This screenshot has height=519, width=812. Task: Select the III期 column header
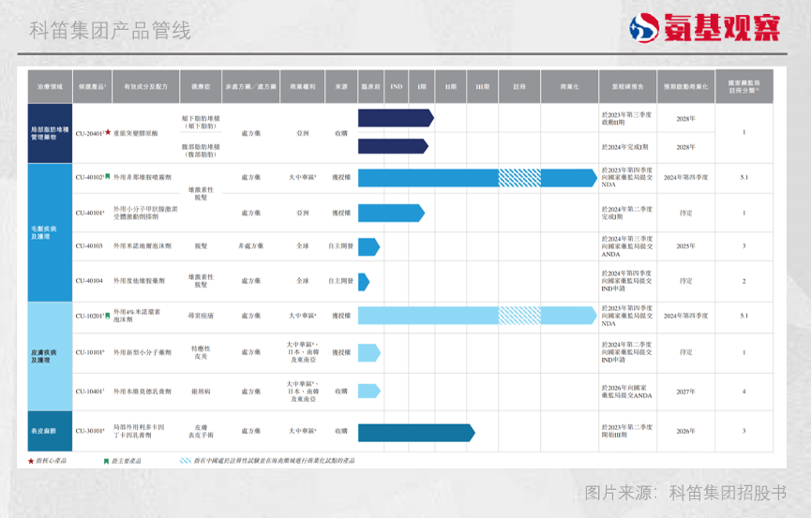coord(483,86)
